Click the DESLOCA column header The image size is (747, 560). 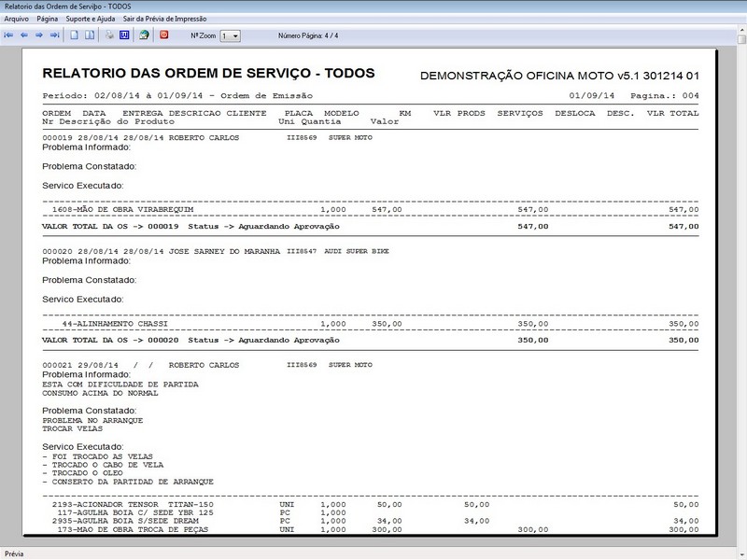click(575, 113)
